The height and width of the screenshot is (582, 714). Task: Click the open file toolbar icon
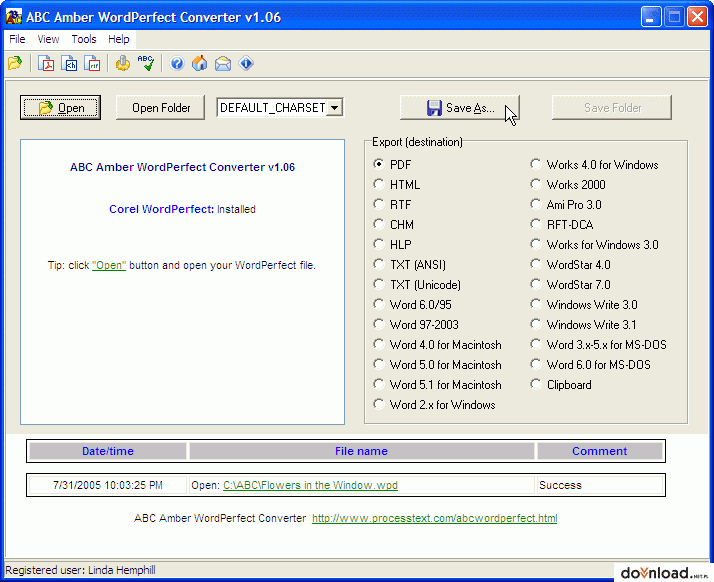coord(15,63)
